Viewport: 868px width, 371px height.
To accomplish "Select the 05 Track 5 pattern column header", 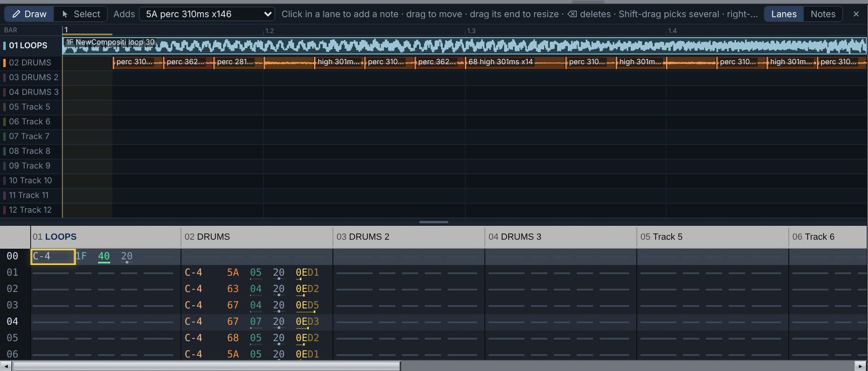I will 713,237.
